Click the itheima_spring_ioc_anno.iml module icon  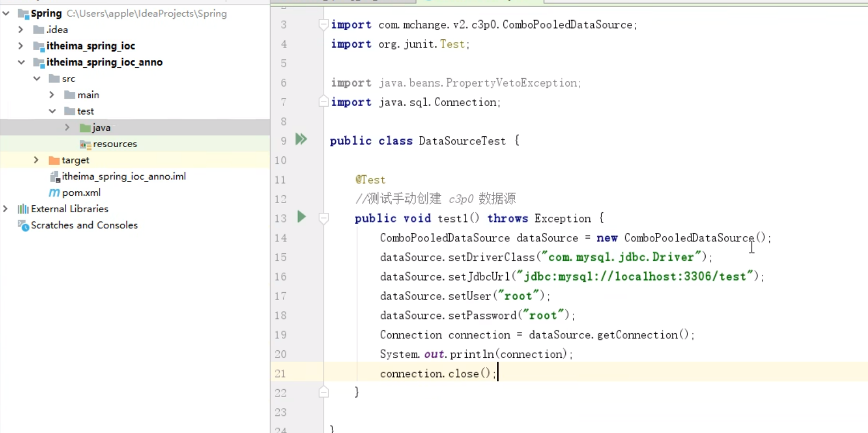click(54, 176)
